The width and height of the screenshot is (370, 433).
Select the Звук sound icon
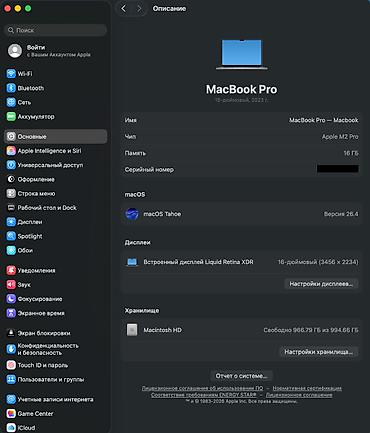[11, 285]
